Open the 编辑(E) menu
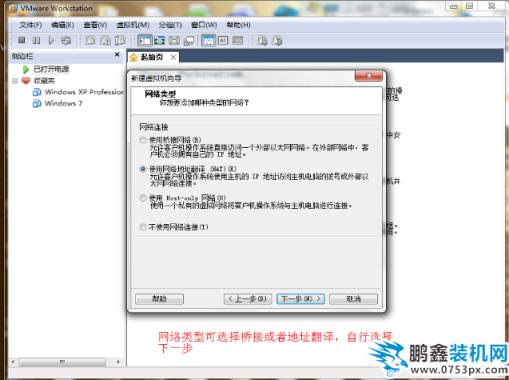 pyautogui.click(x=62, y=25)
